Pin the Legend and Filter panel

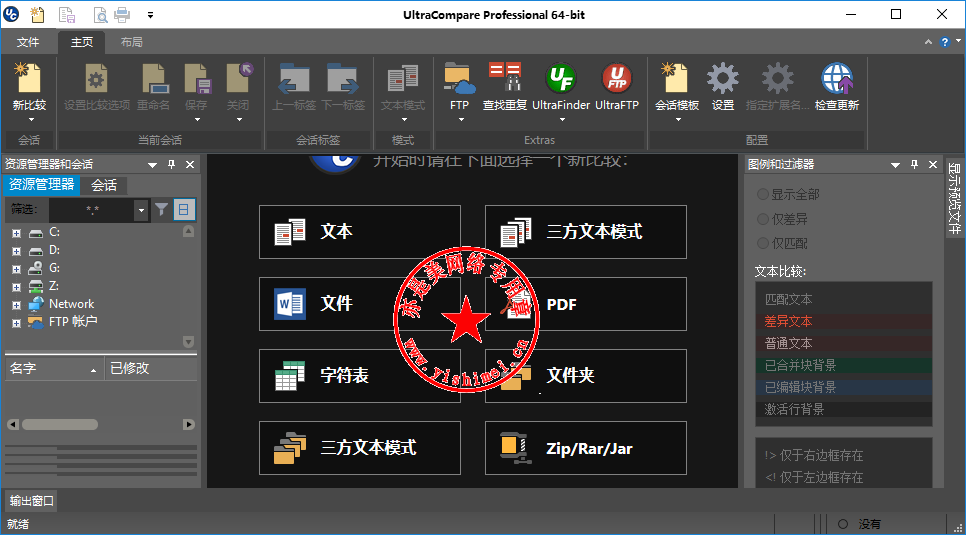coord(914,165)
